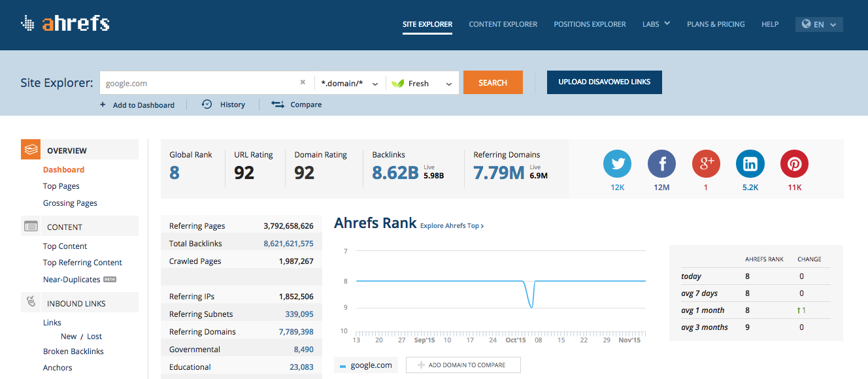This screenshot has height=379, width=868.
Task: Click Educational value 23,083
Action: [301, 367]
